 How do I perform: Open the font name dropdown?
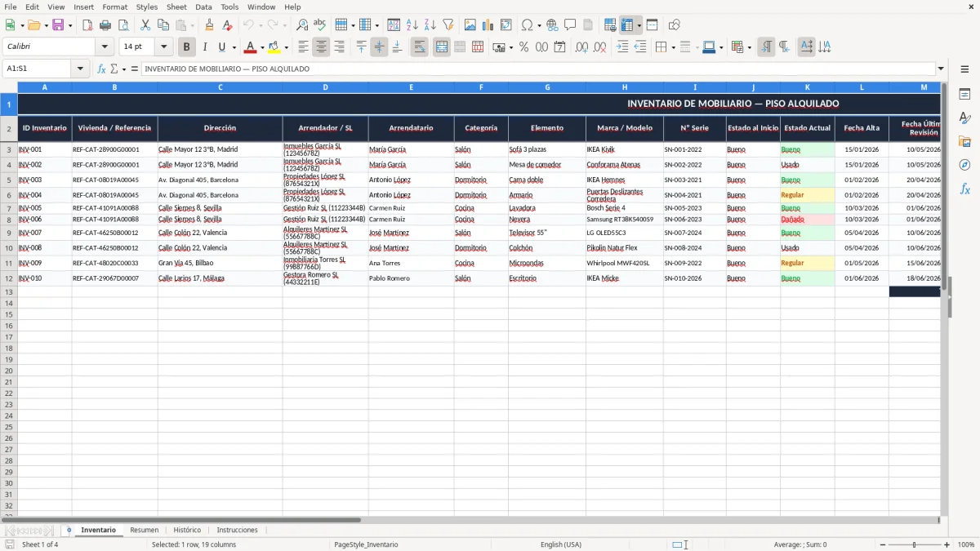pyautogui.click(x=106, y=47)
